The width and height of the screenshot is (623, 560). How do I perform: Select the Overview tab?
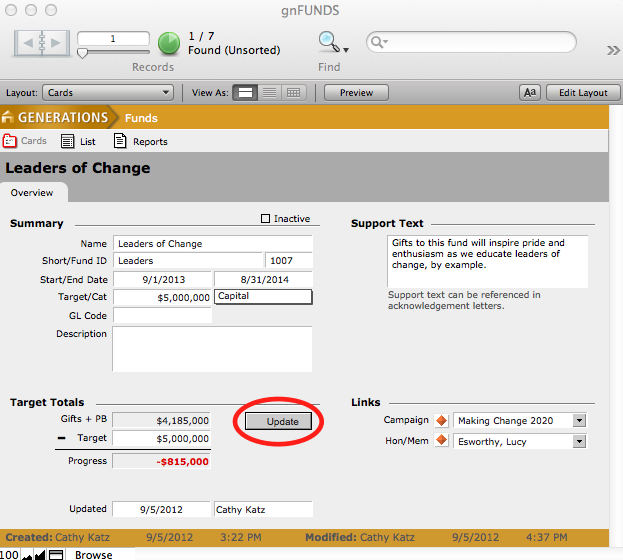coord(32,192)
